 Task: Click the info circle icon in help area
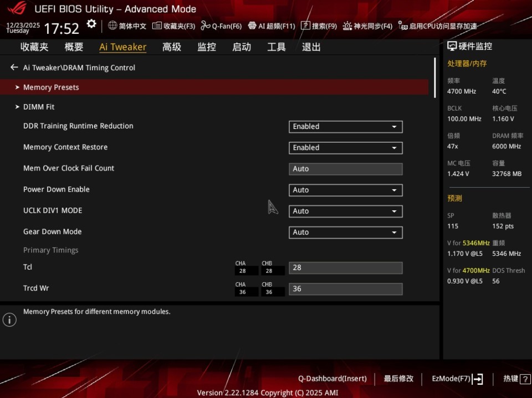pyautogui.click(x=9, y=320)
